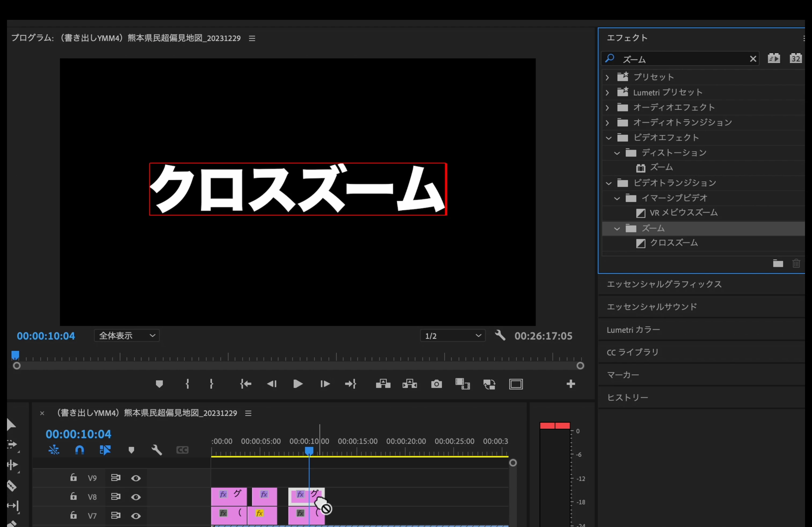Add a marker in the program monitor

[159, 384]
